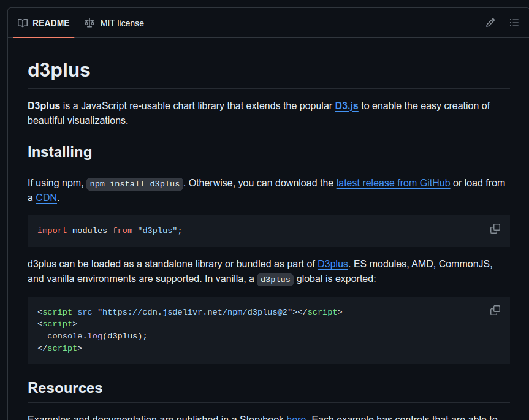The height and width of the screenshot is (420, 529).
Task: Click the book icon beside README
Action: coord(23,23)
